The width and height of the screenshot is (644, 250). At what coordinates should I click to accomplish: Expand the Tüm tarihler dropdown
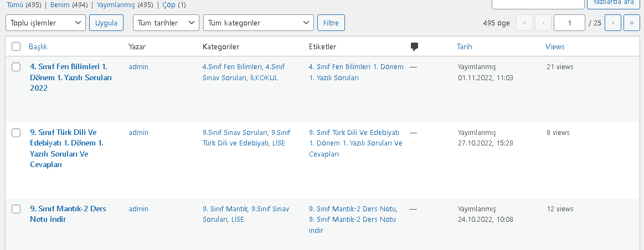point(166,23)
